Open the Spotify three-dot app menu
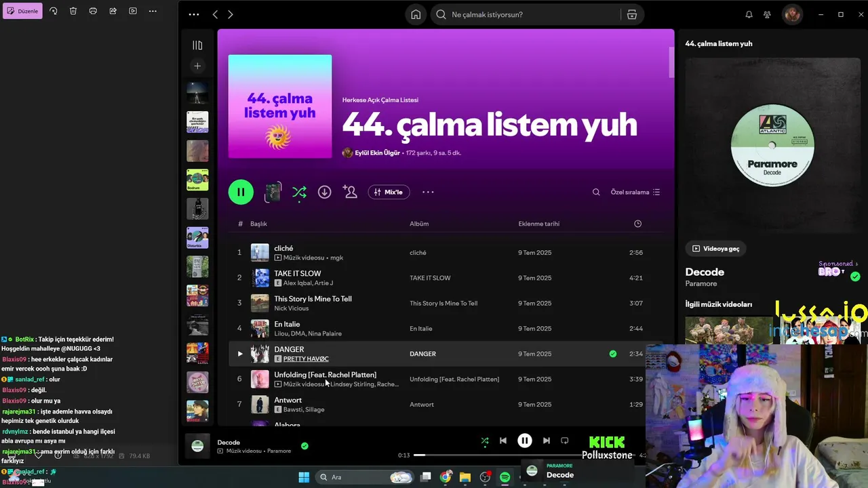 click(194, 14)
